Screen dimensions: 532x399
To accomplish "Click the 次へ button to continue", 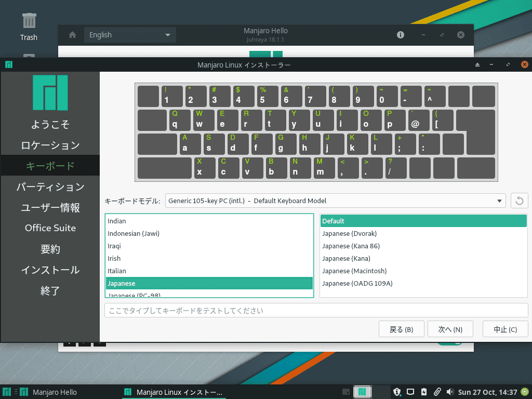I will [450, 328].
